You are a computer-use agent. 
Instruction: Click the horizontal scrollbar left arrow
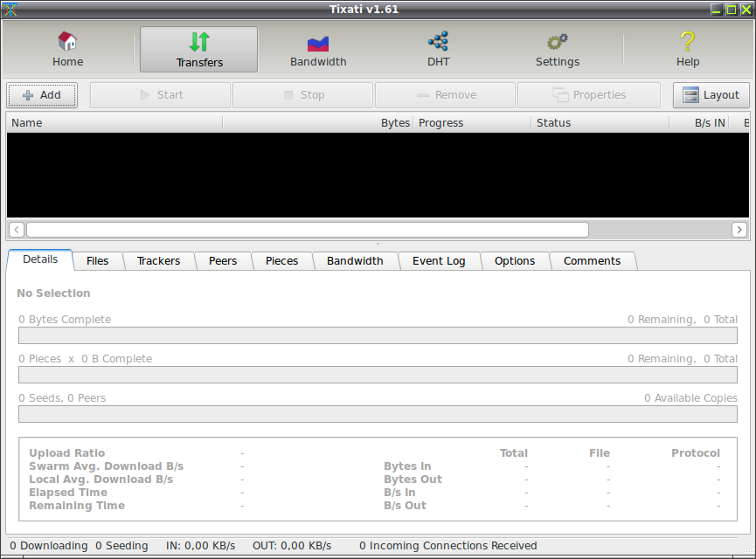pos(17,230)
